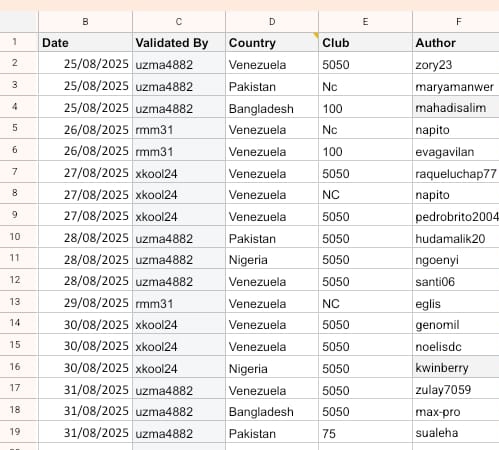Click the Validated By header cell
This screenshot has height=450, width=499.
179,42
